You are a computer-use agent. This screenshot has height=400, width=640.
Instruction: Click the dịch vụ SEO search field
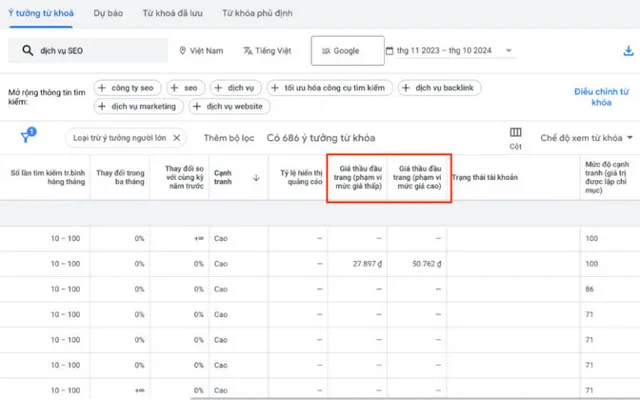[x=88, y=51]
